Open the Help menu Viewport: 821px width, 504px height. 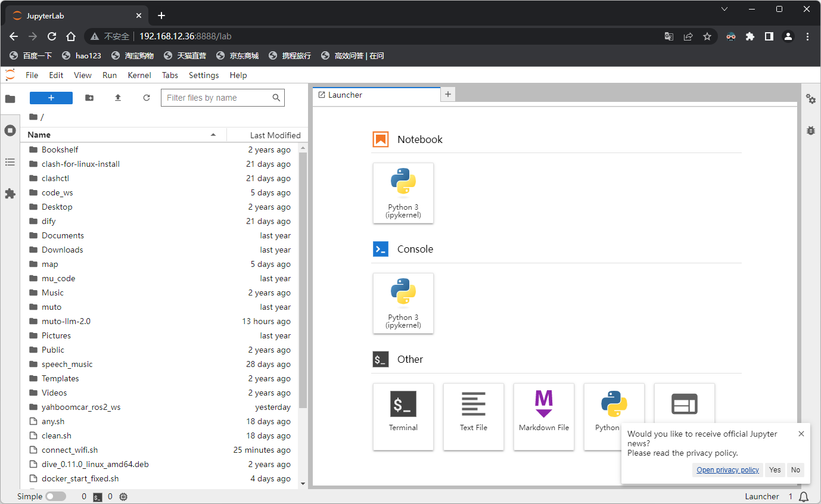coord(238,75)
